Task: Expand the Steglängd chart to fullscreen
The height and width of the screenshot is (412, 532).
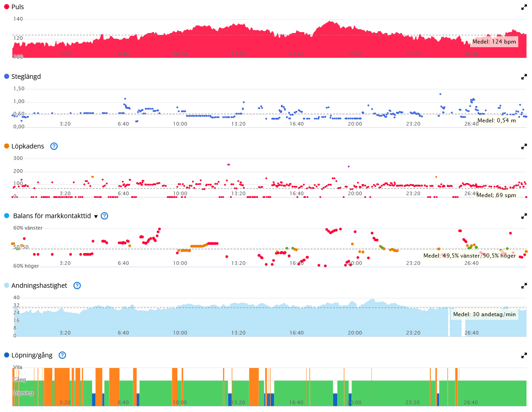Action: point(524,77)
